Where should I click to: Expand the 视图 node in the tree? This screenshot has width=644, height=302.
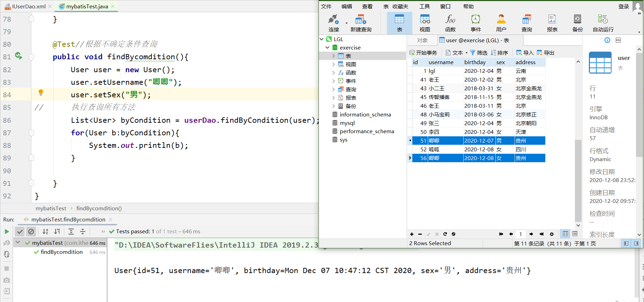click(334, 64)
